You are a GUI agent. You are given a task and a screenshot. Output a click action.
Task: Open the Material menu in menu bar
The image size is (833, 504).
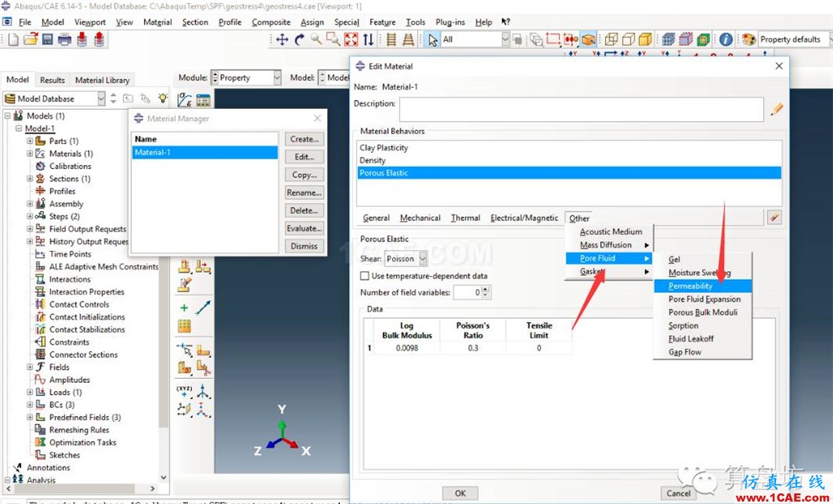[157, 22]
